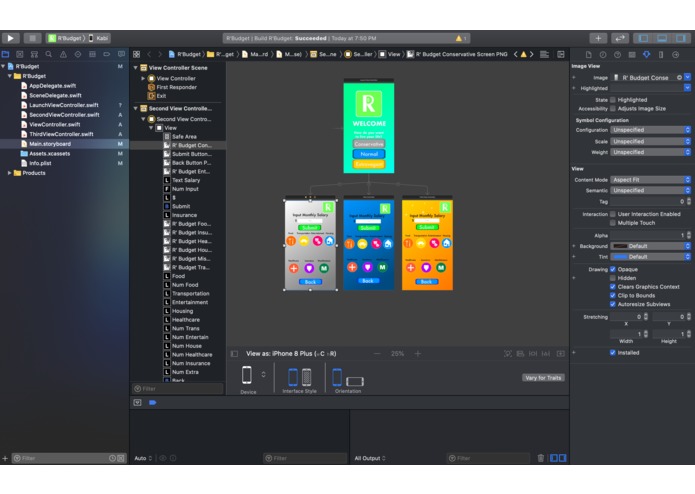Open the Library with the plus button
The height and width of the screenshot is (494, 695).
[x=598, y=38]
